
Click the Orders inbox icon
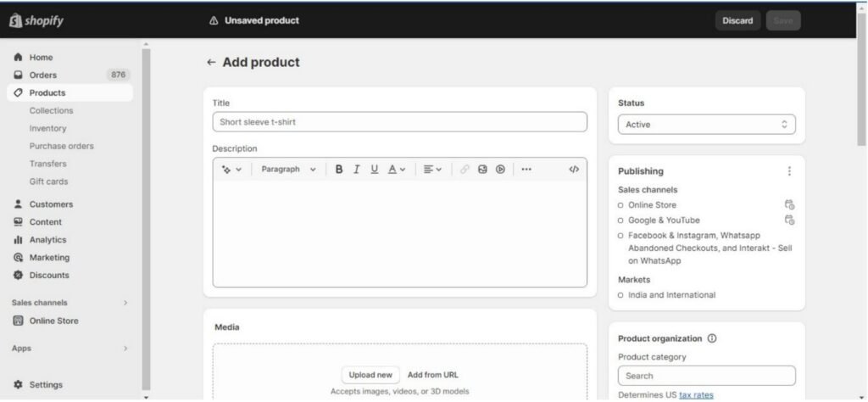19,75
